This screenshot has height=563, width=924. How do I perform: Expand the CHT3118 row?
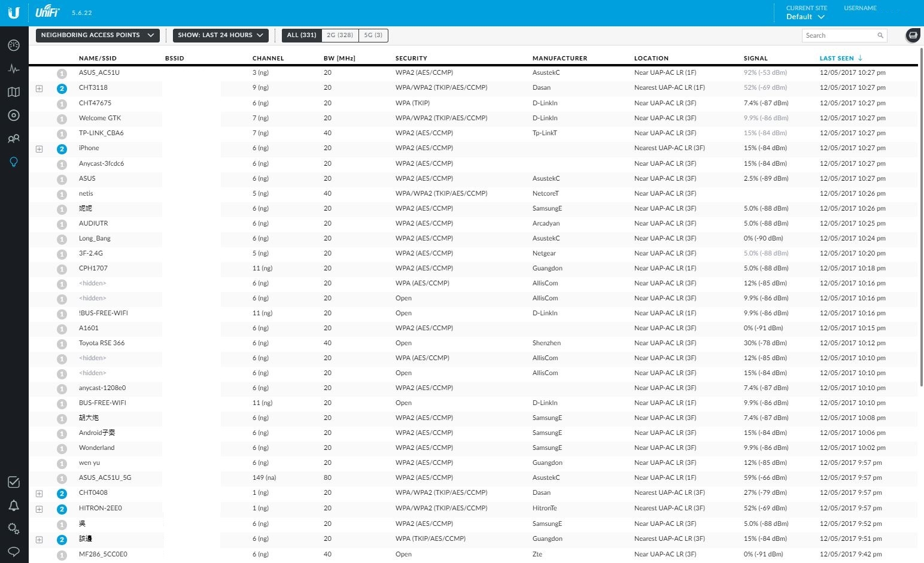point(39,89)
